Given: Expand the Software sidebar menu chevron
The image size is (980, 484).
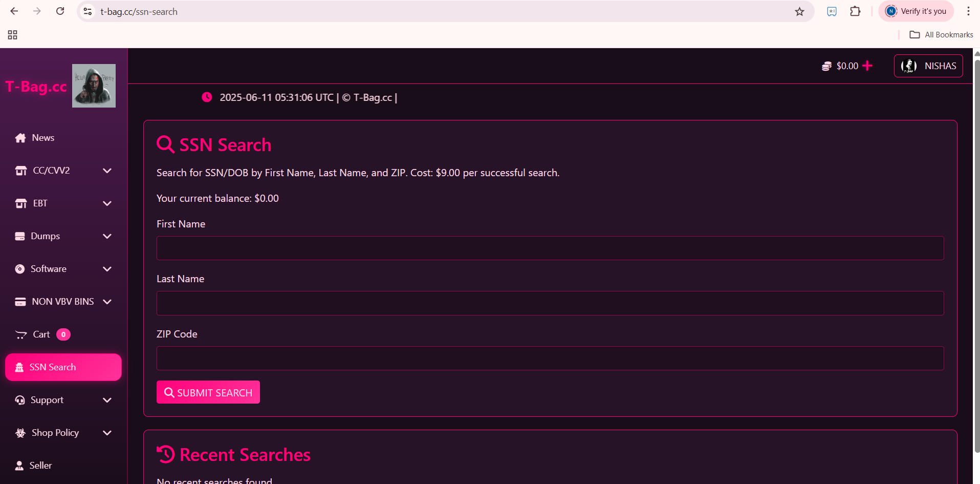Looking at the screenshot, I should [107, 269].
